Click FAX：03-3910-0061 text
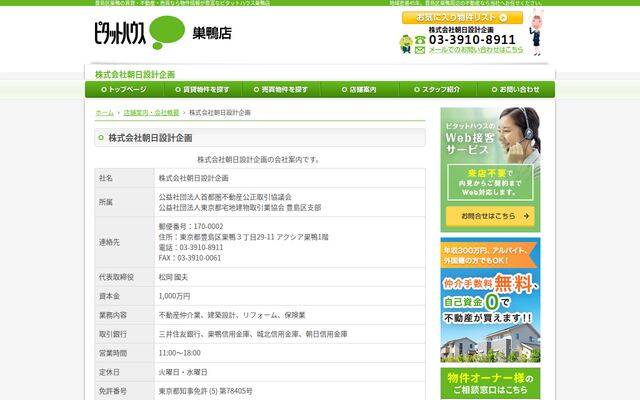The height and width of the screenshot is (400, 640). 190,258
